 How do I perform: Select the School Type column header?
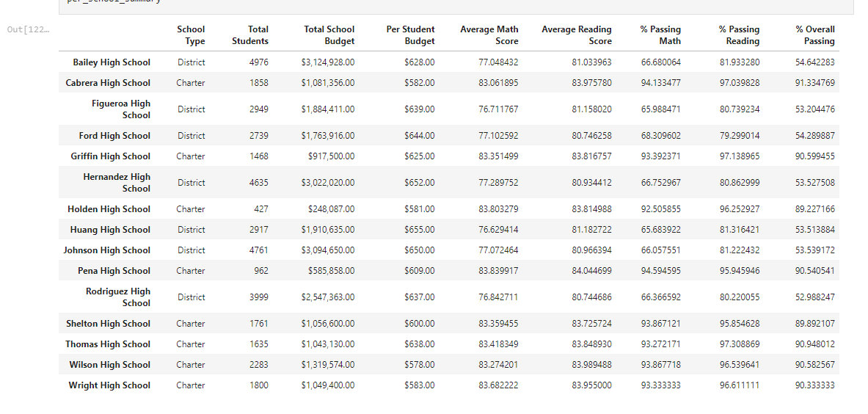pos(191,35)
